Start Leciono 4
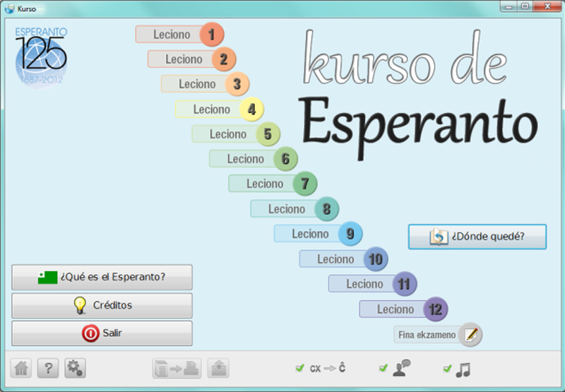The image size is (565, 392). 220,109
